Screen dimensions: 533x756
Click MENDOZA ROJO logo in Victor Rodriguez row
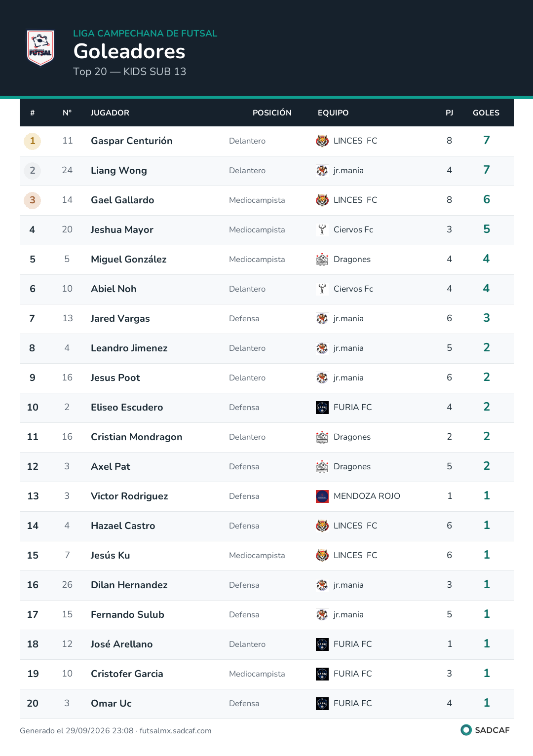[x=322, y=496]
